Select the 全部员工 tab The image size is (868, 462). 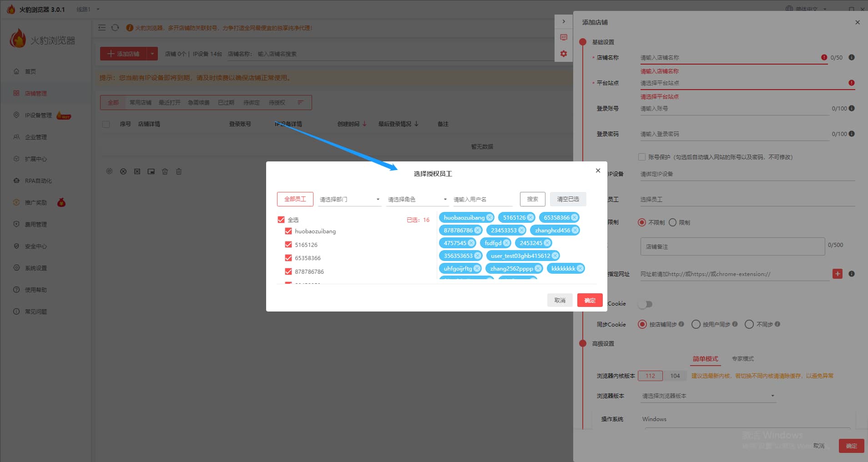(295, 199)
